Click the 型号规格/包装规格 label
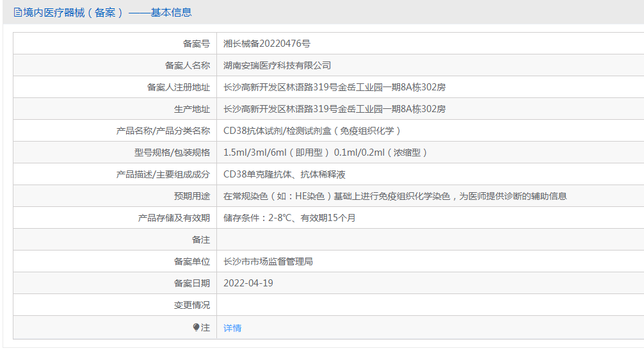644x362 pixels. pos(172,152)
